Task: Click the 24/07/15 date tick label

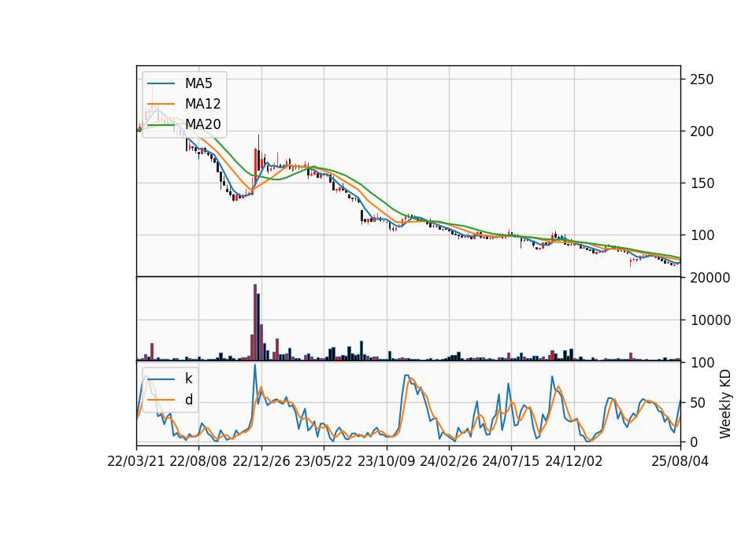Action: pyautogui.click(x=511, y=461)
